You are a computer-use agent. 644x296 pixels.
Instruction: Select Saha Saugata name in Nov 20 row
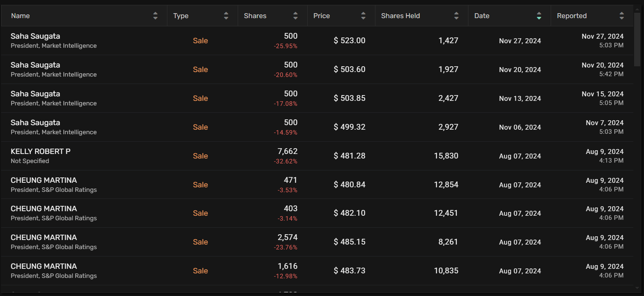tap(35, 65)
